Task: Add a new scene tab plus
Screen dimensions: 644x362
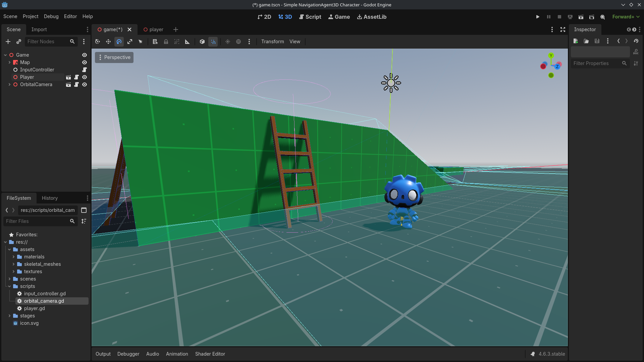Action: (176, 29)
